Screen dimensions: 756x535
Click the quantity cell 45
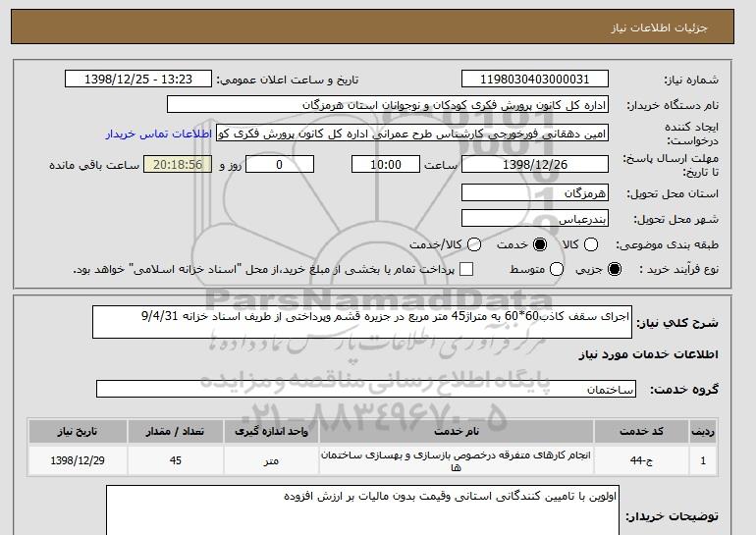[176, 460]
